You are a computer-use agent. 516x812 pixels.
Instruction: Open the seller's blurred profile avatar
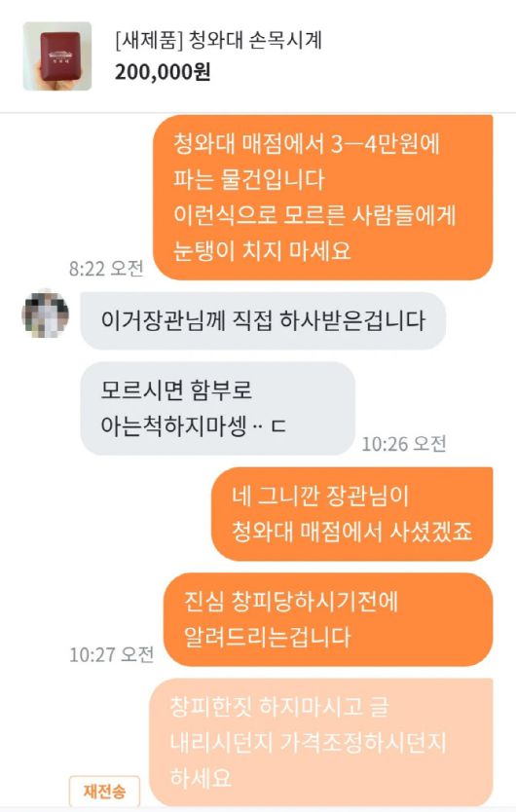pos(46,314)
